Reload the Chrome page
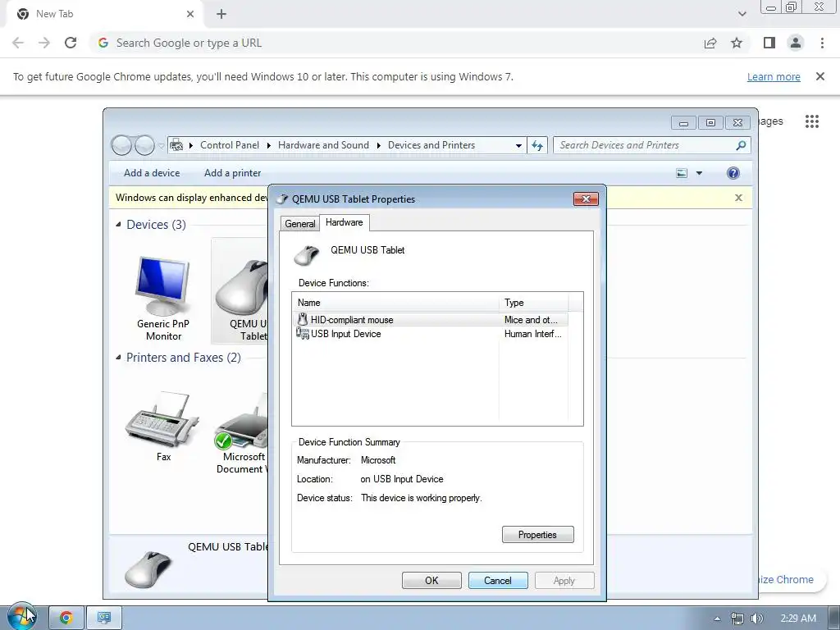840x630 pixels. 71,43
